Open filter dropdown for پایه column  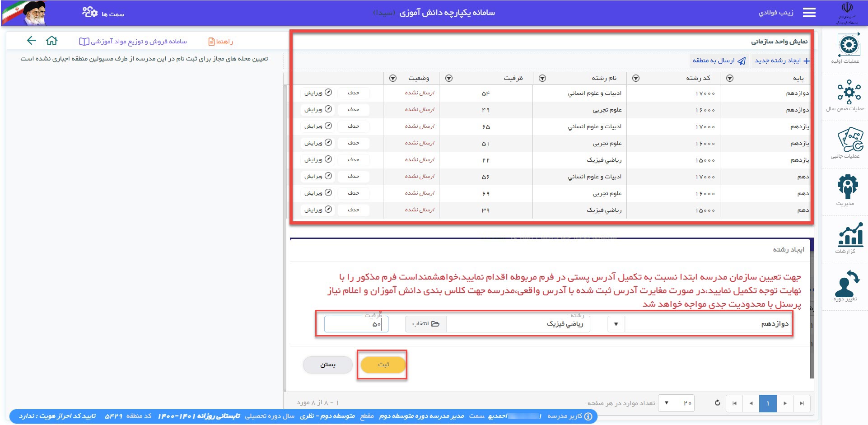coord(729,78)
